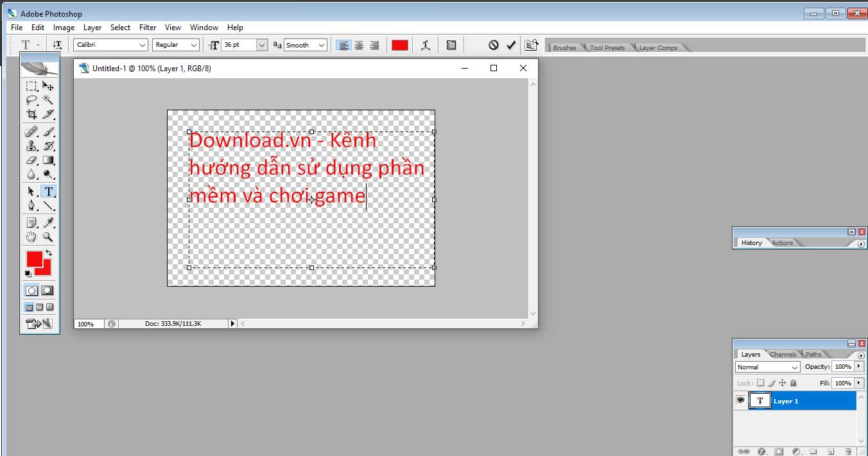Screen dimensions: 868x456
Task: Open the Type tool preset picker arrow
Action: pyautogui.click(x=39, y=45)
